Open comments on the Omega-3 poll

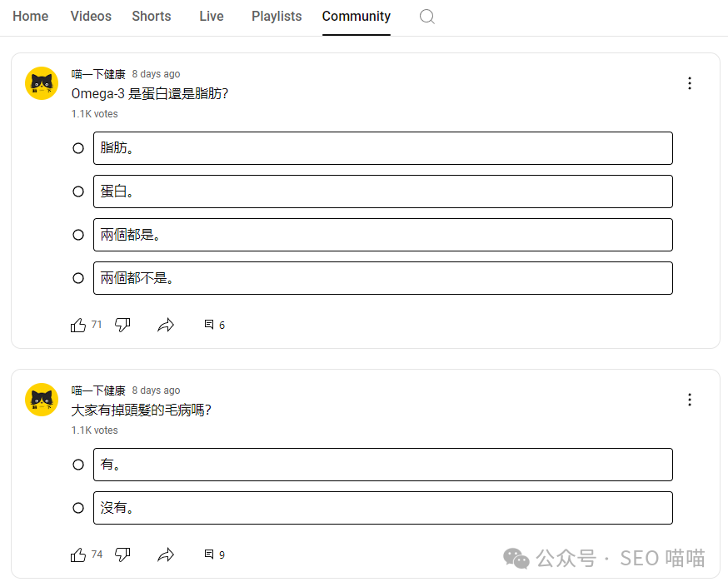click(x=215, y=325)
